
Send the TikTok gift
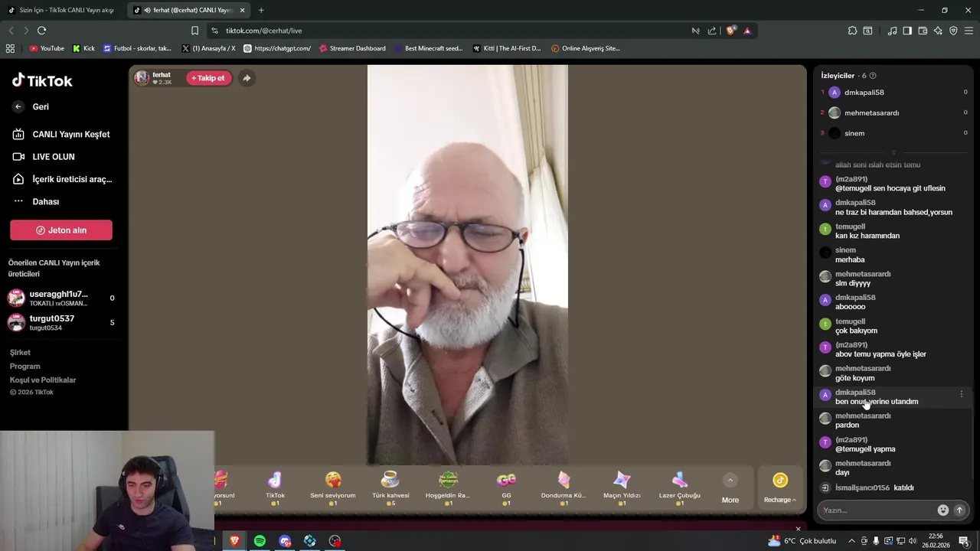click(275, 488)
